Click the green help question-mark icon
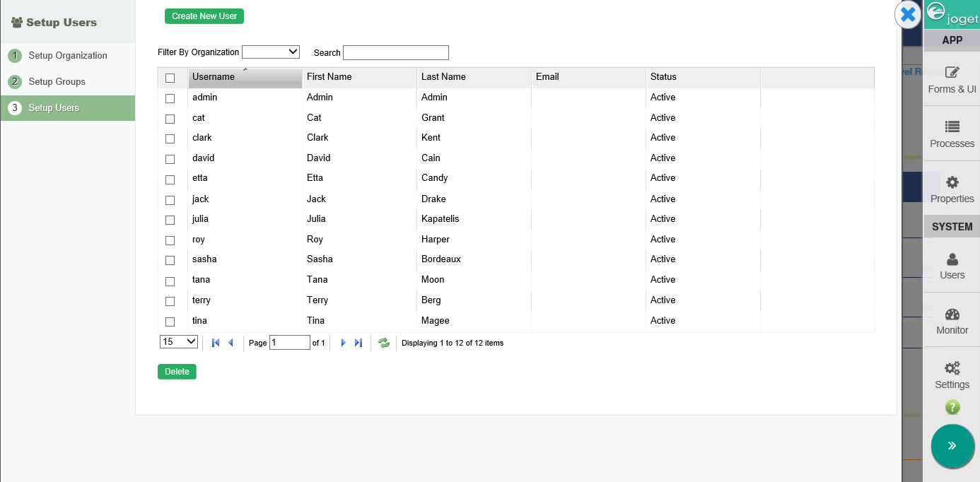This screenshot has width=980, height=482. [x=952, y=407]
